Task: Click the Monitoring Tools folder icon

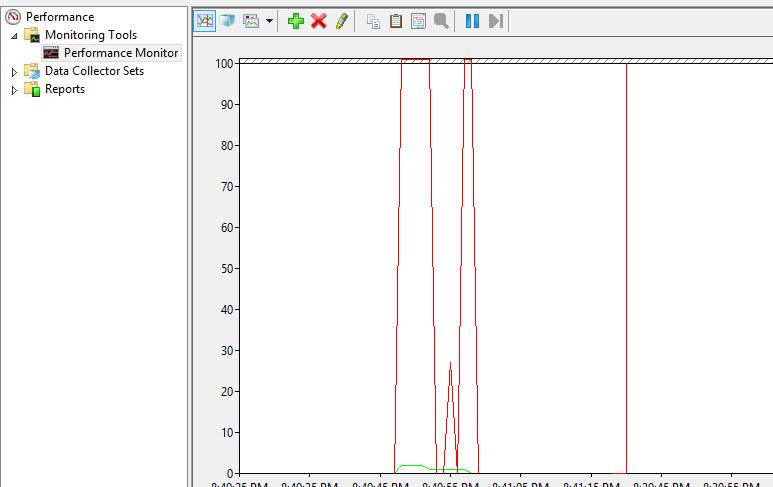Action: pyautogui.click(x=32, y=35)
